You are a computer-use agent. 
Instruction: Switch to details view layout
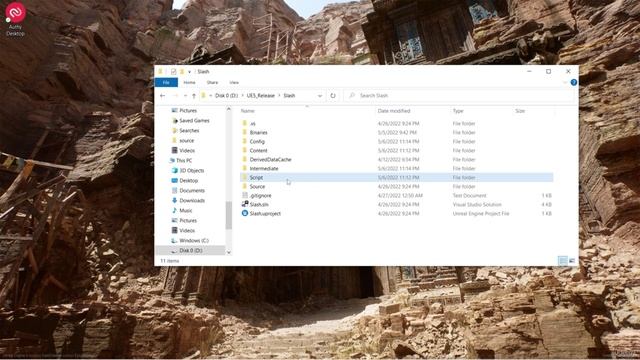click(x=563, y=260)
